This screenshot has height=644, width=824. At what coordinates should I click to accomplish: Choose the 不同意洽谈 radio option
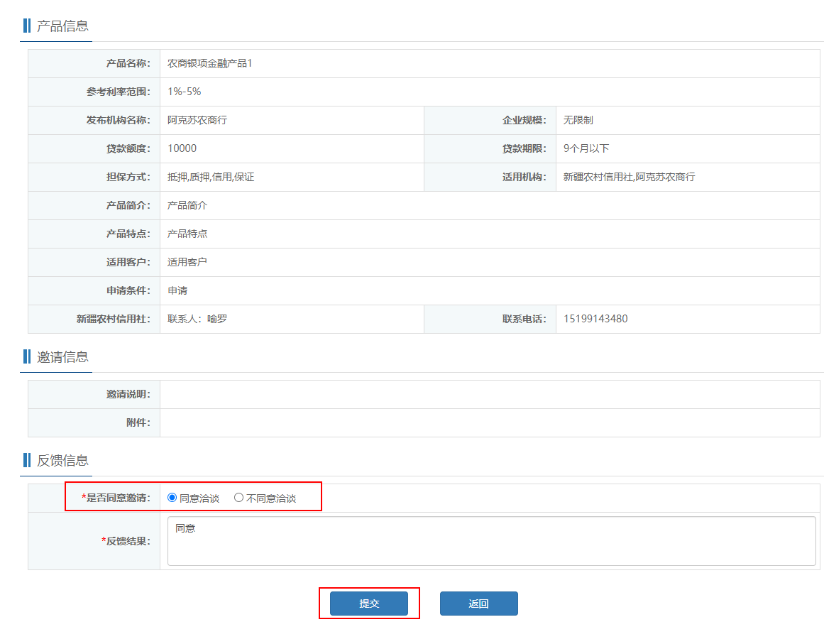click(x=239, y=498)
